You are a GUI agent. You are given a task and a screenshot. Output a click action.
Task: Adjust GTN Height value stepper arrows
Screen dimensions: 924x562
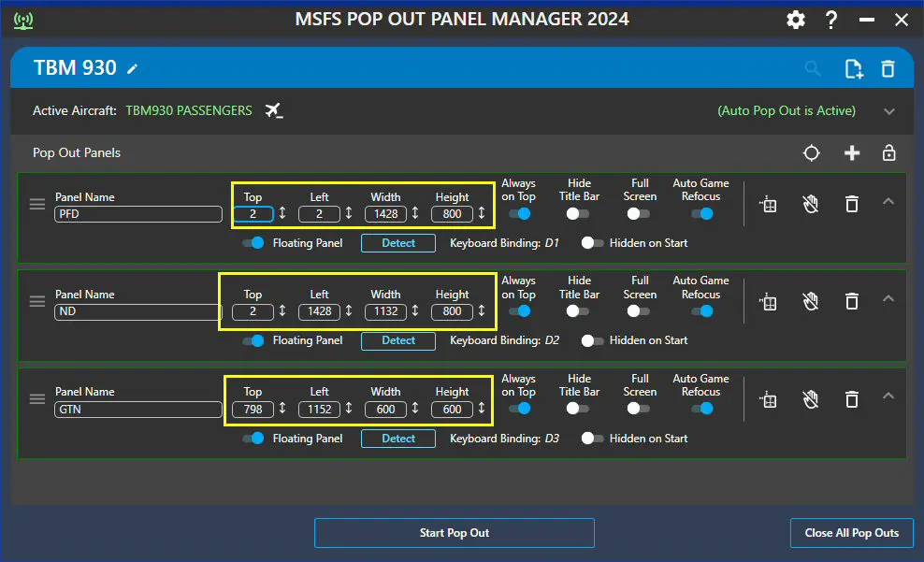[x=482, y=409]
